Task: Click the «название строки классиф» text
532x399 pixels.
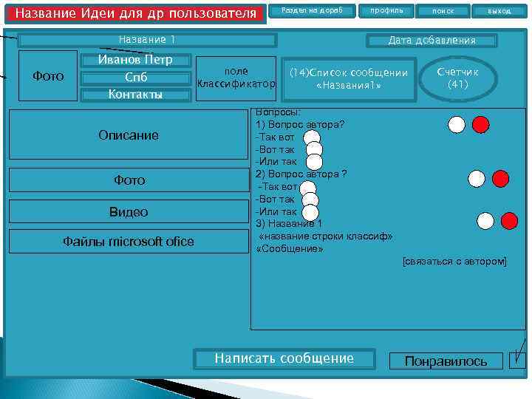Action: 326,236
